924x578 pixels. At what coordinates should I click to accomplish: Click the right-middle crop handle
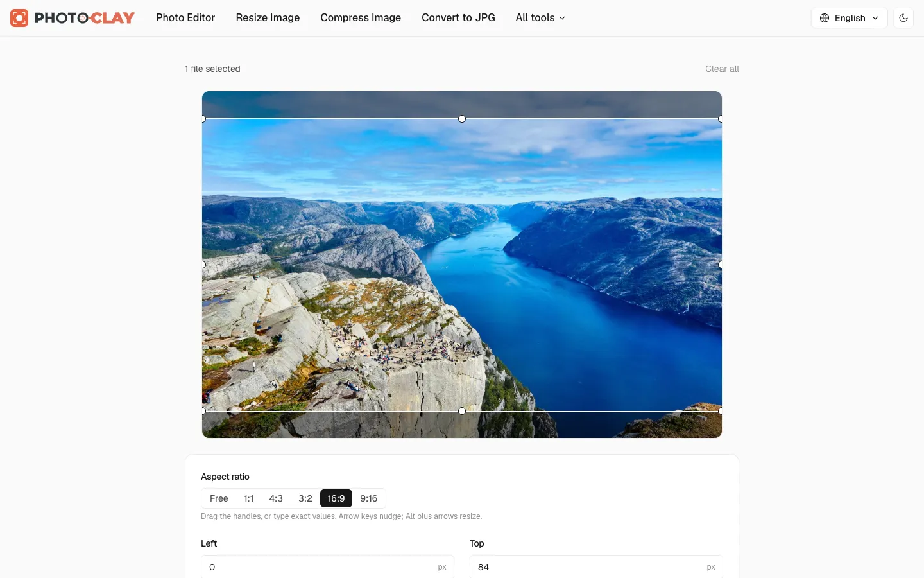click(720, 265)
